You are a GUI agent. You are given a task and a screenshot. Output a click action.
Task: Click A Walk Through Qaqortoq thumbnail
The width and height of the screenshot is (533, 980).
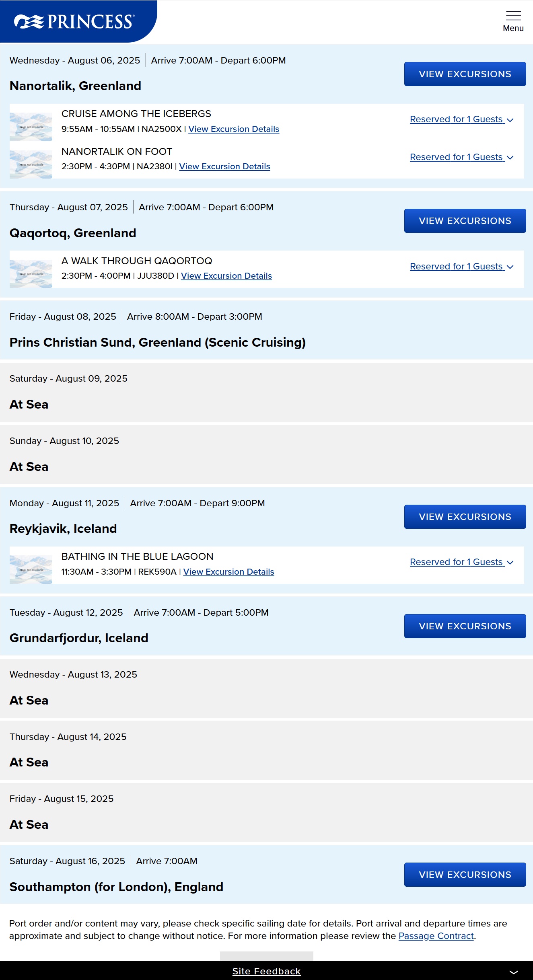coord(31,273)
